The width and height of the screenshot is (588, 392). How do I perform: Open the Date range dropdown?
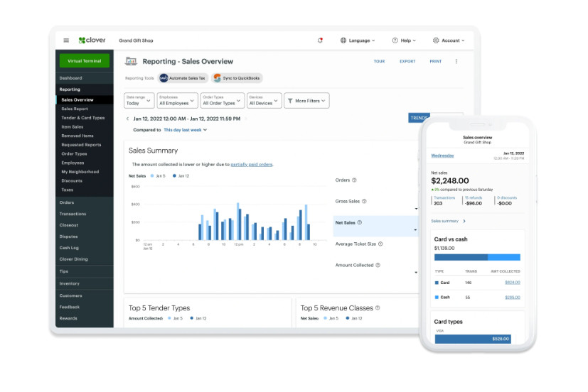[x=139, y=101]
